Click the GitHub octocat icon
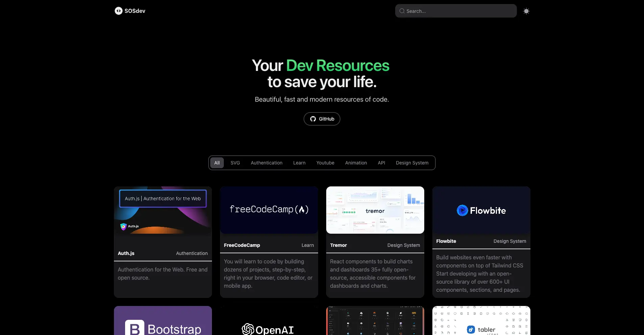The height and width of the screenshot is (335, 644). click(x=313, y=119)
